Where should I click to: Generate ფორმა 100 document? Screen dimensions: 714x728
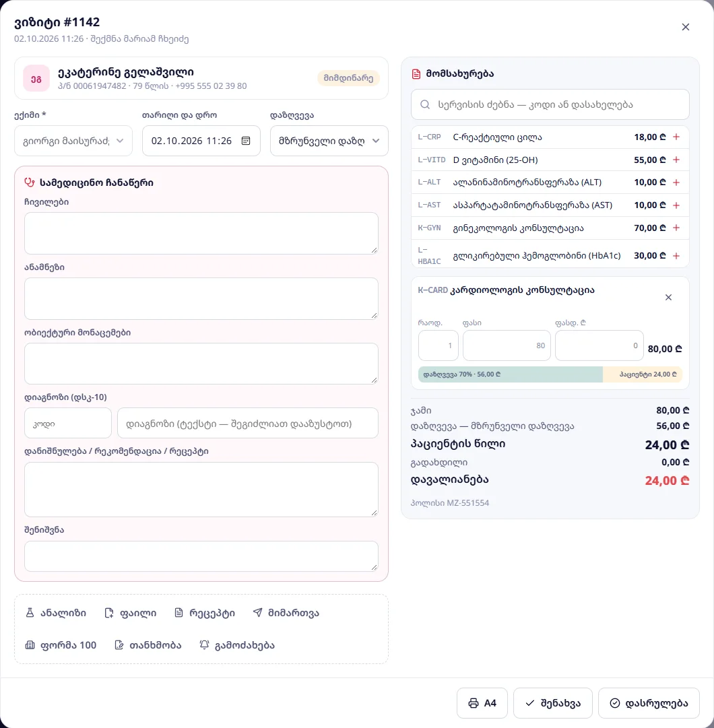[61, 645]
